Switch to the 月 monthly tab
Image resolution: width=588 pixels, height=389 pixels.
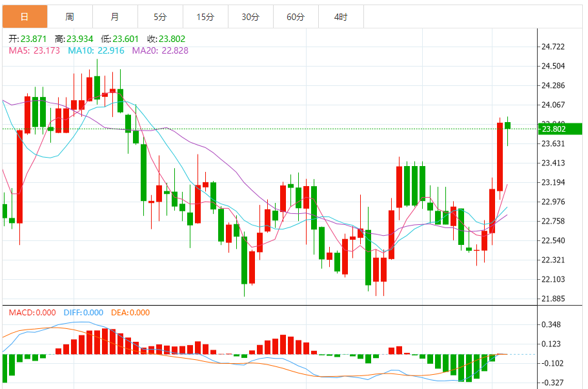coord(115,17)
